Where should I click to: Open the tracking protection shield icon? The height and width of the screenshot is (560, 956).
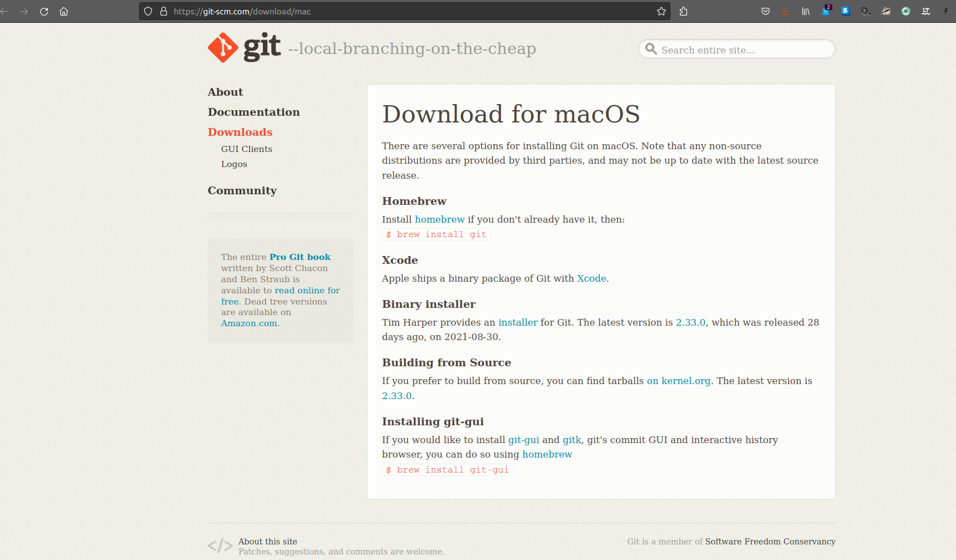148,11
